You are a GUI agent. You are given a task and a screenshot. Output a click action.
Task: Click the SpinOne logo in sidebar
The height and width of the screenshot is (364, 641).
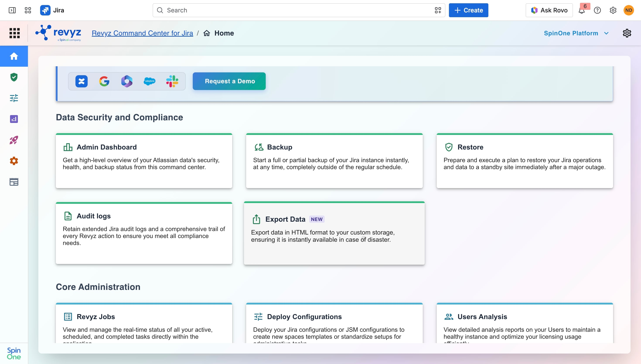(x=14, y=354)
